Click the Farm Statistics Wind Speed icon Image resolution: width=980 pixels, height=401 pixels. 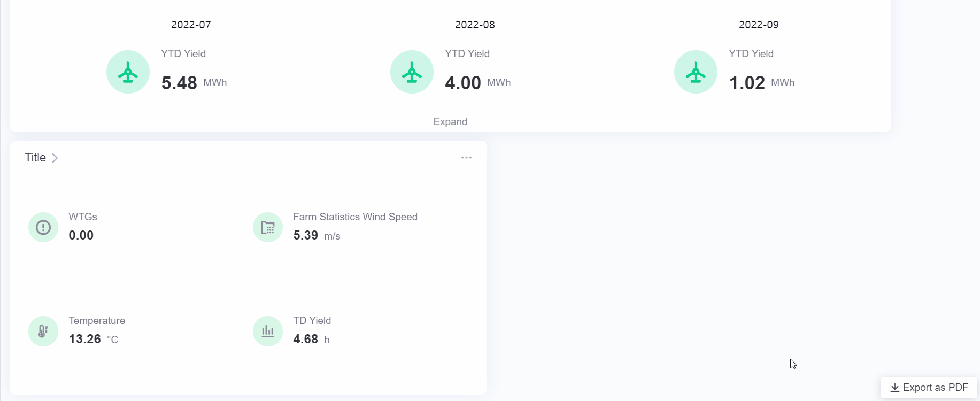(x=268, y=227)
